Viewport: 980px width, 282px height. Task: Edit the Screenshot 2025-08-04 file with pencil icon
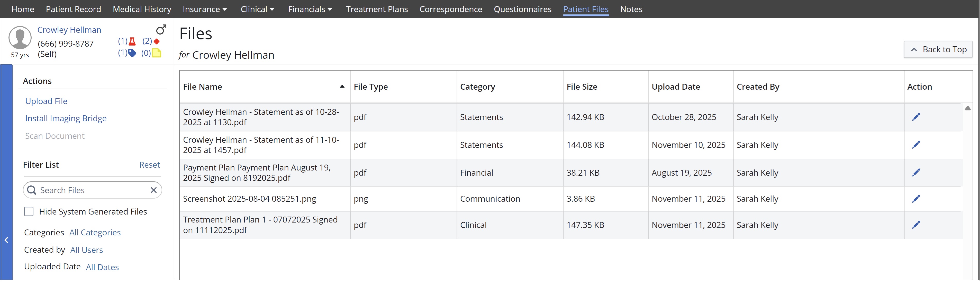917,198
